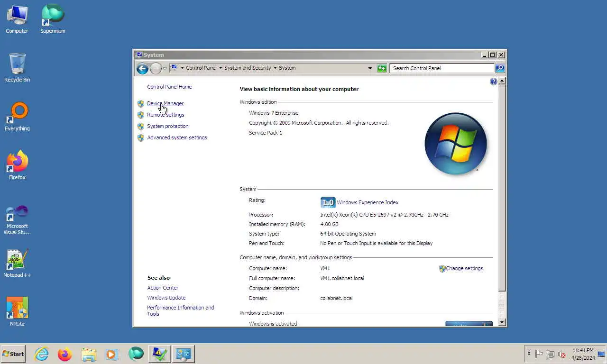The width and height of the screenshot is (607, 364).
Task: Click the Internet Explorer taskbar icon
Action: tap(42, 354)
